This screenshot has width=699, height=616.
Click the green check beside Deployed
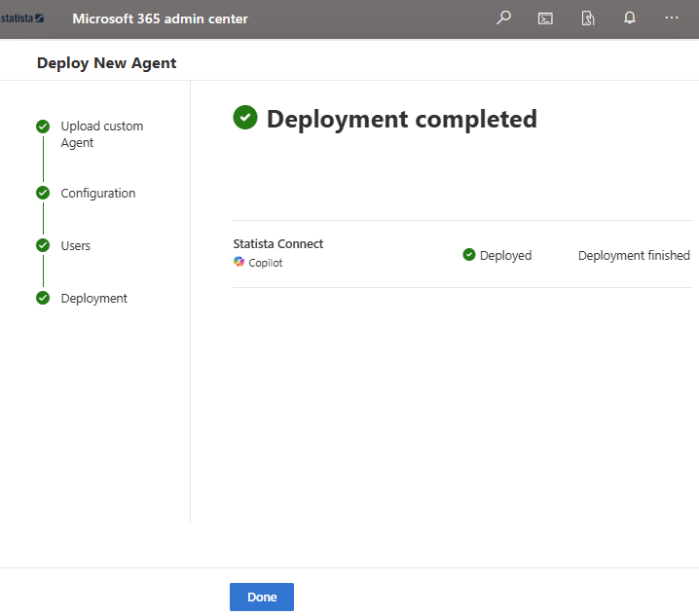click(x=469, y=255)
